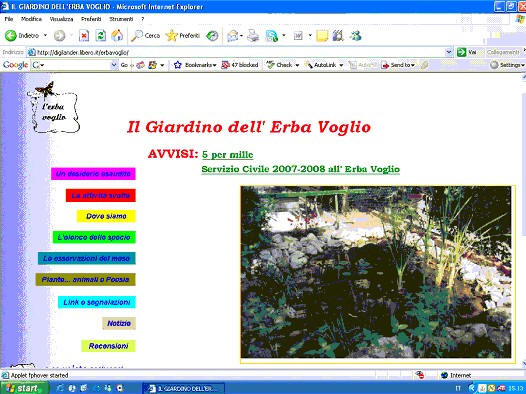The height and width of the screenshot is (394, 526).
Task: Open the Preferiti star favorites panel
Action: point(183,36)
